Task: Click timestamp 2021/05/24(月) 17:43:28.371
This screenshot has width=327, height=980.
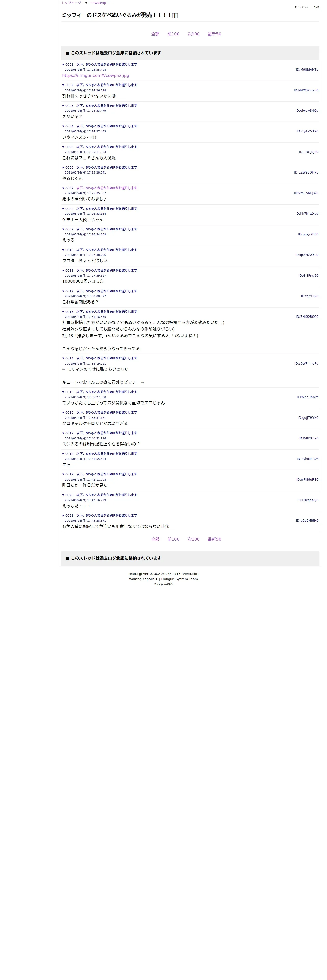Action: 85,521
